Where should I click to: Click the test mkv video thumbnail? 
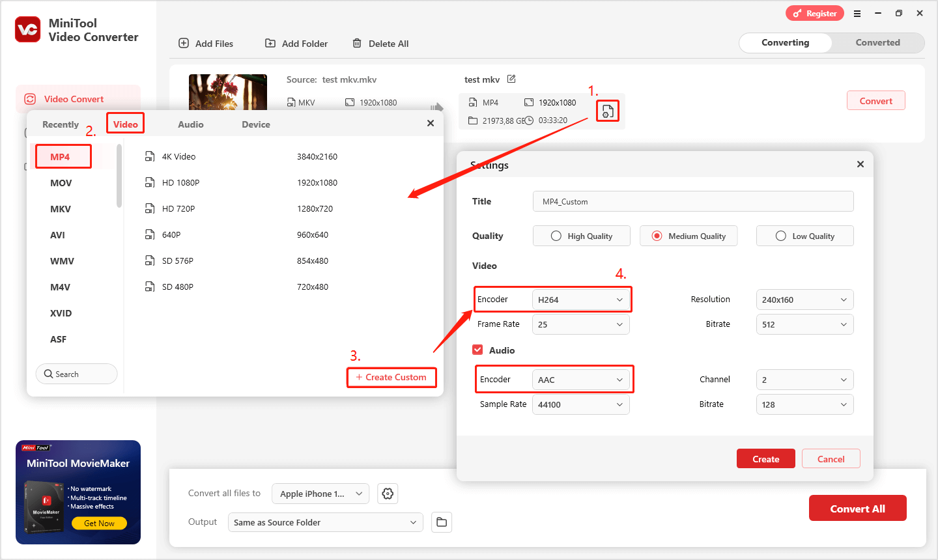tap(228, 92)
